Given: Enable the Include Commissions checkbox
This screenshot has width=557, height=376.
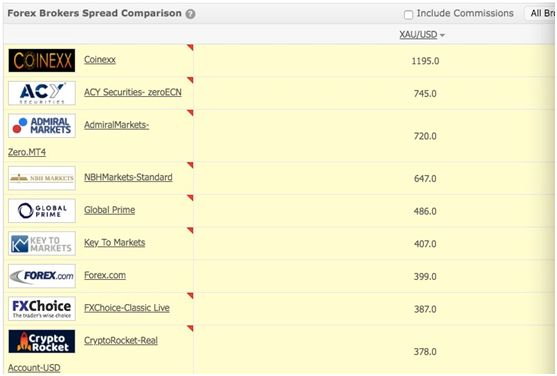Looking at the screenshot, I should pyautogui.click(x=409, y=15).
